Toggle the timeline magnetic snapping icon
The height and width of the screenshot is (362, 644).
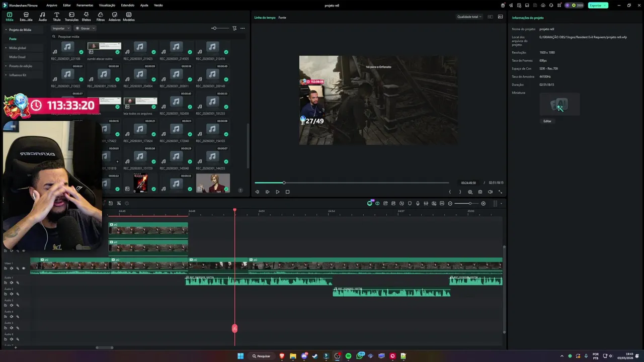click(377, 203)
